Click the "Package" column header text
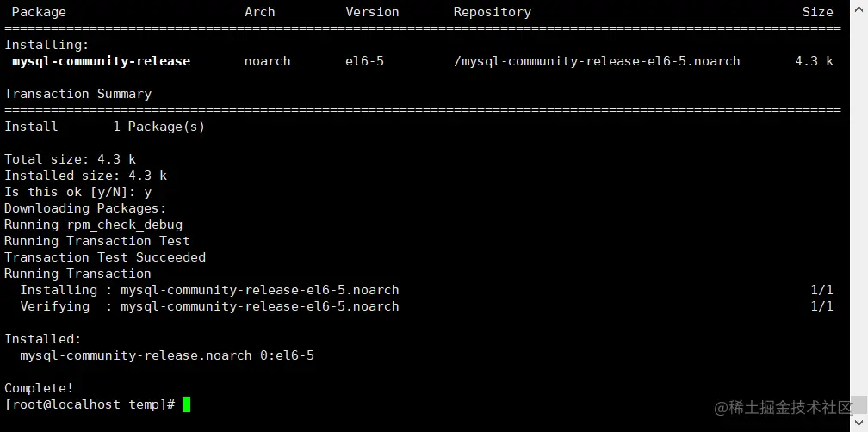This screenshot has height=432, width=868. pyautogui.click(x=39, y=12)
